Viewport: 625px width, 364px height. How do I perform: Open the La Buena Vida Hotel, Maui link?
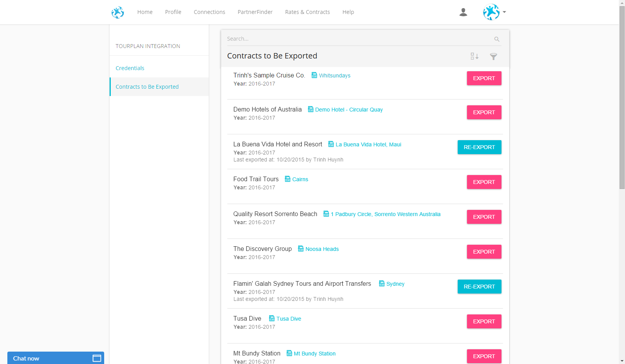coord(368,144)
